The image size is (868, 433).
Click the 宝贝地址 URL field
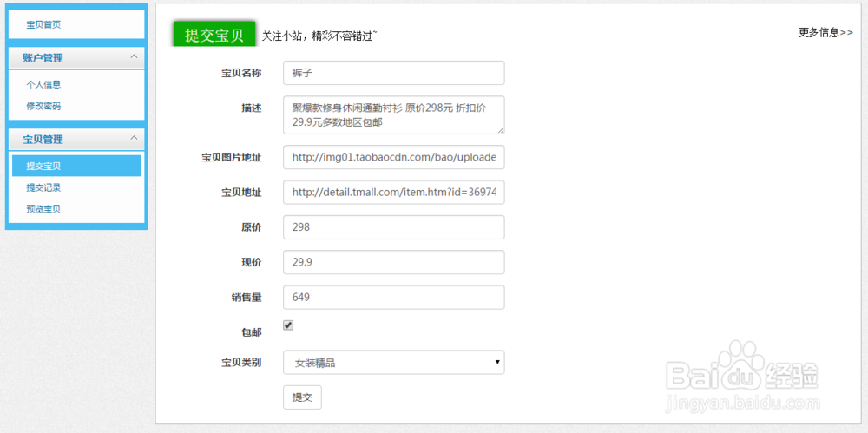tap(393, 192)
